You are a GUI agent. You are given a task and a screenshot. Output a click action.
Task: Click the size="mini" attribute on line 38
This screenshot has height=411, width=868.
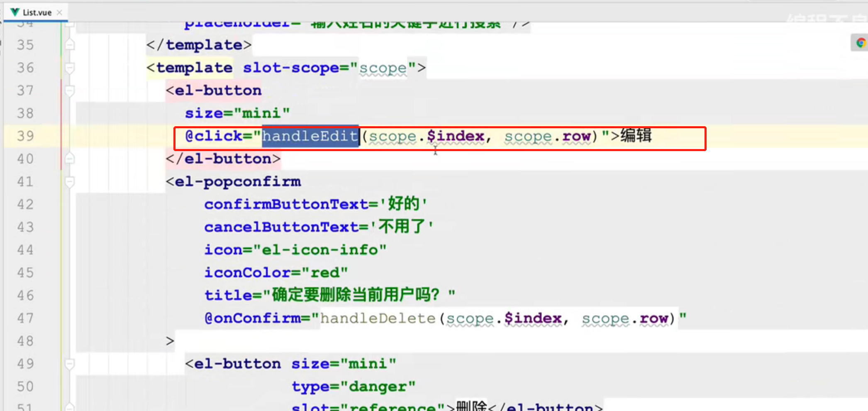tap(237, 113)
